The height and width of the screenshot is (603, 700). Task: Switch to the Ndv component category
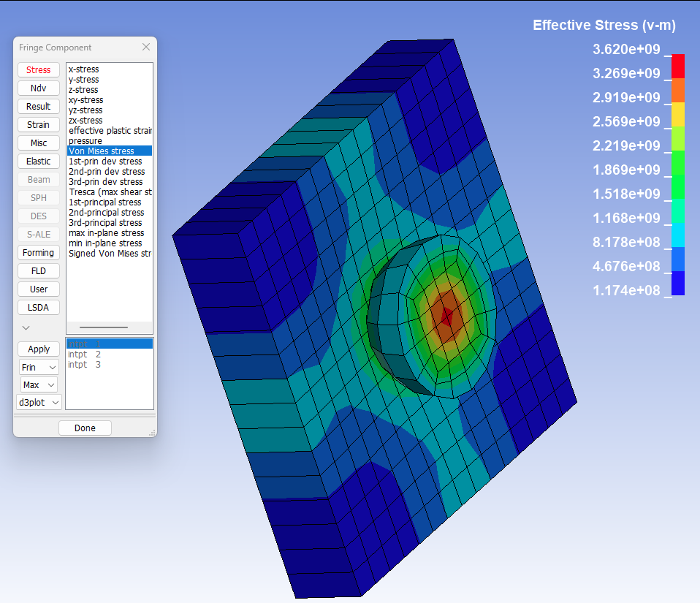click(x=39, y=88)
